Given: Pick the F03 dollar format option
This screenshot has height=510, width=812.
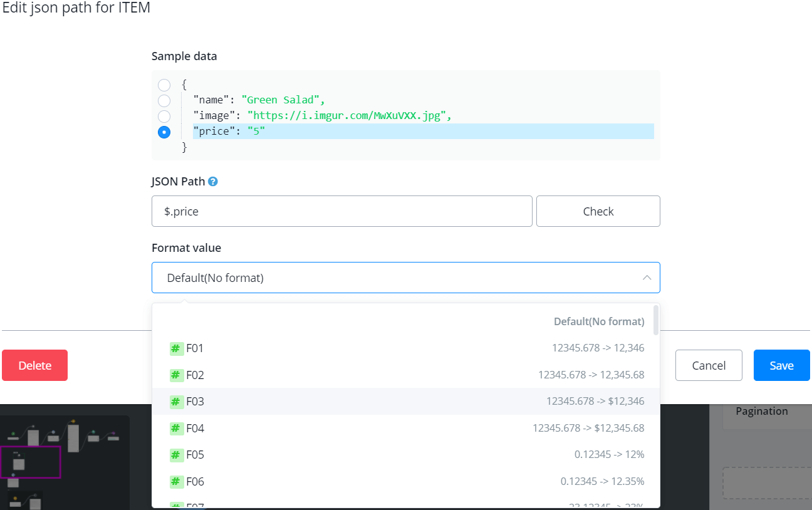Looking at the screenshot, I should [x=406, y=402].
